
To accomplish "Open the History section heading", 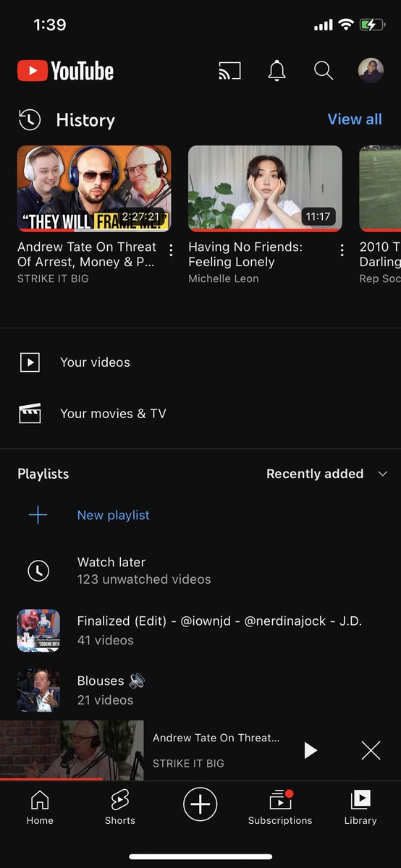I will pyautogui.click(x=85, y=120).
